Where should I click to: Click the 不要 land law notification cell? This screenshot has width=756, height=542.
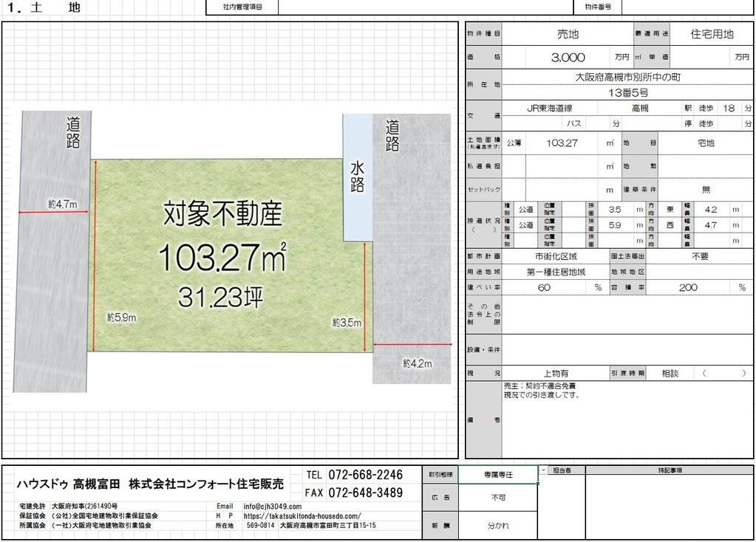point(700,256)
